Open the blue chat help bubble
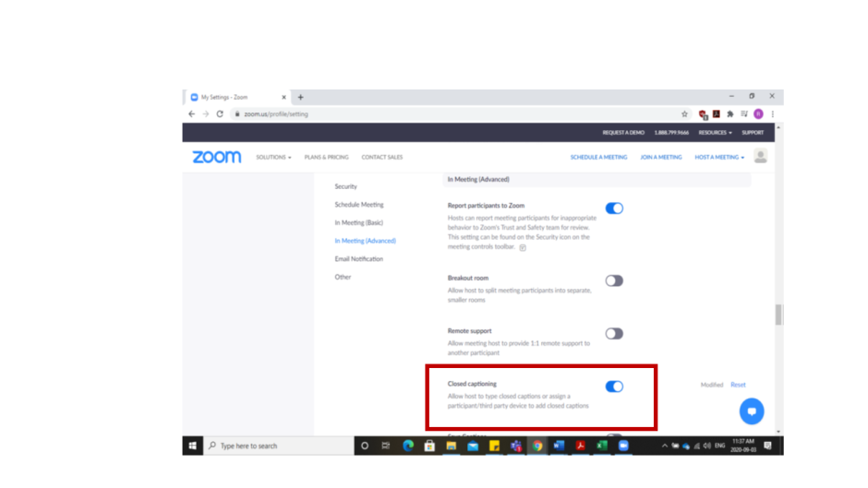 (x=752, y=411)
